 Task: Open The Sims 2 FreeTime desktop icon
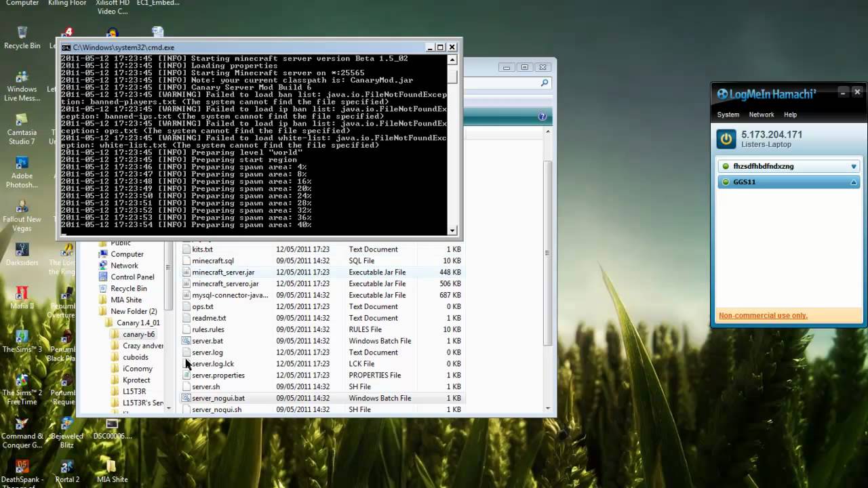[22, 388]
